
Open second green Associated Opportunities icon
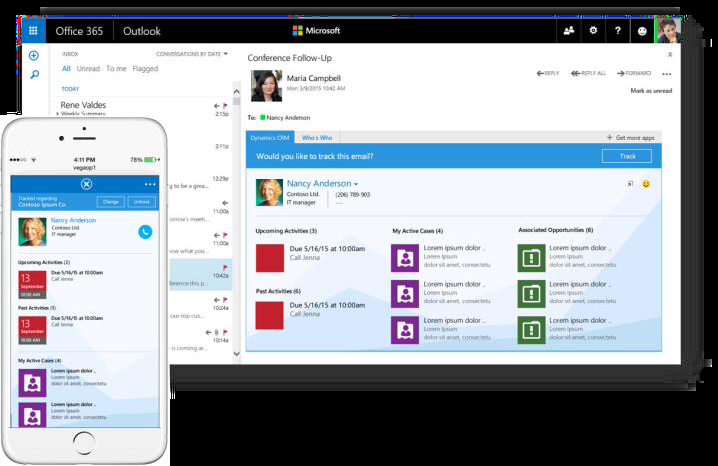(x=531, y=294)
